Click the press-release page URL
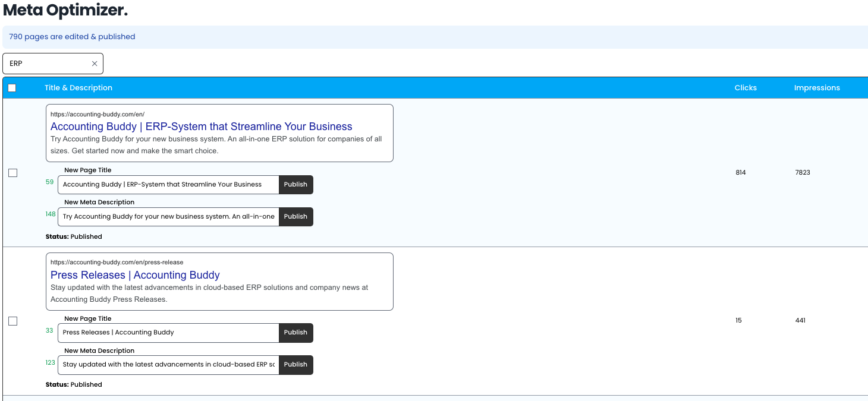This screenshot has width=868, height=401. click(x=116, y=261)
